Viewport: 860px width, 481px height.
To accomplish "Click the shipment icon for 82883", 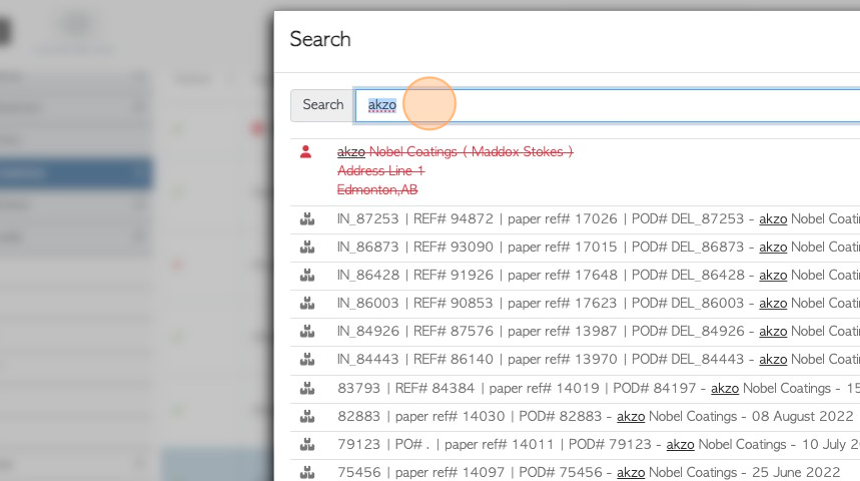I will point(307,417).
